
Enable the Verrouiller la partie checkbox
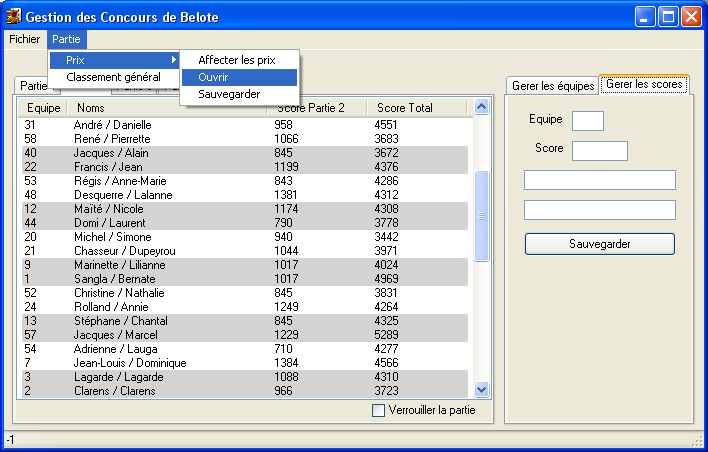(x=378, y=410)
